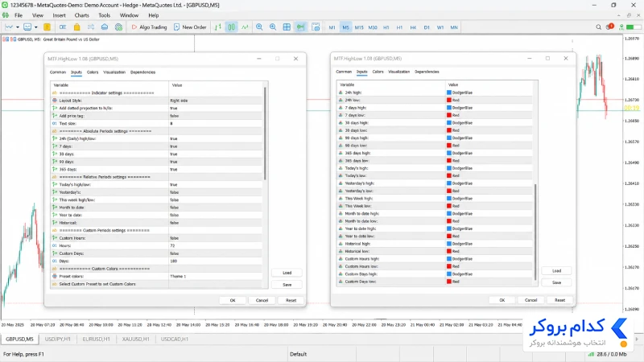The height and width of the screenshot is (362, 644).
Task: Open the Tools menu
Action: 104,15
